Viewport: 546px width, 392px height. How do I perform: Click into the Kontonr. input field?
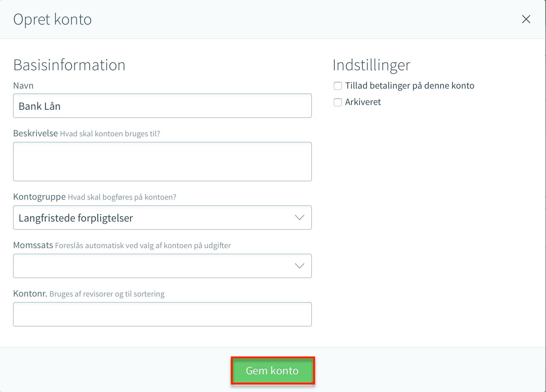tap(162, 314)
